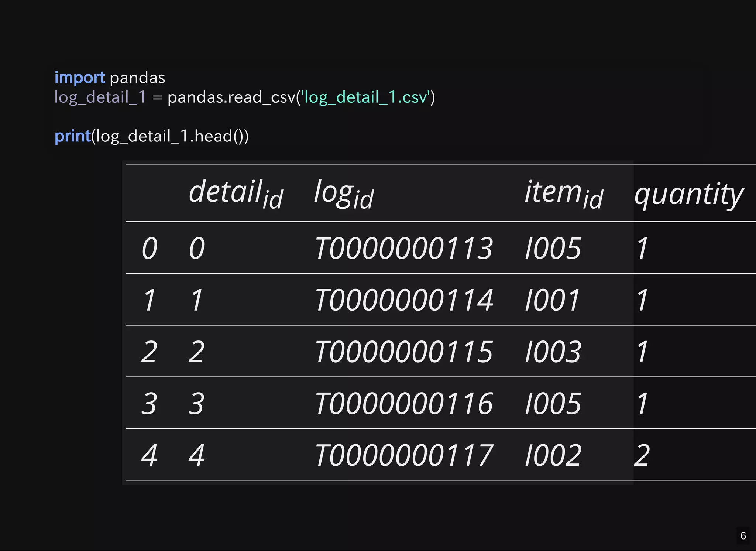This screenshot has height=551, width=756.
Task: Click item_id cell I003
Action: coord(553,352)
